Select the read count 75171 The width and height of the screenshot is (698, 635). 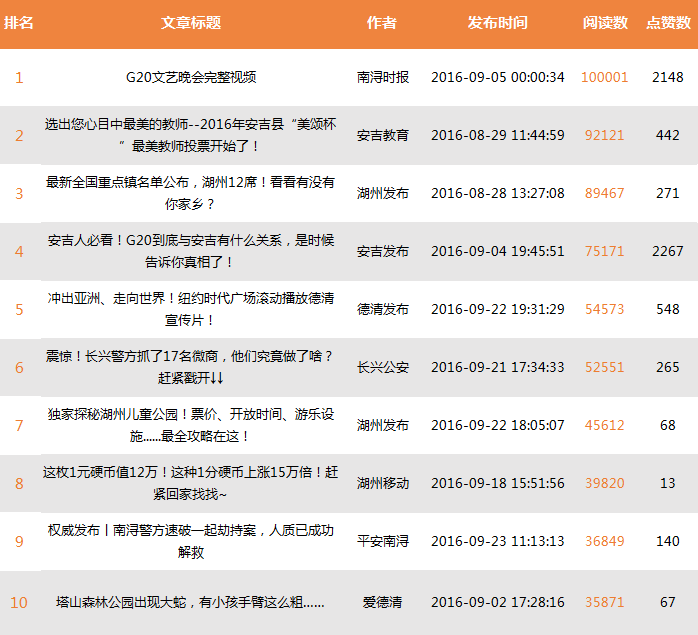(x=604, y=251)
